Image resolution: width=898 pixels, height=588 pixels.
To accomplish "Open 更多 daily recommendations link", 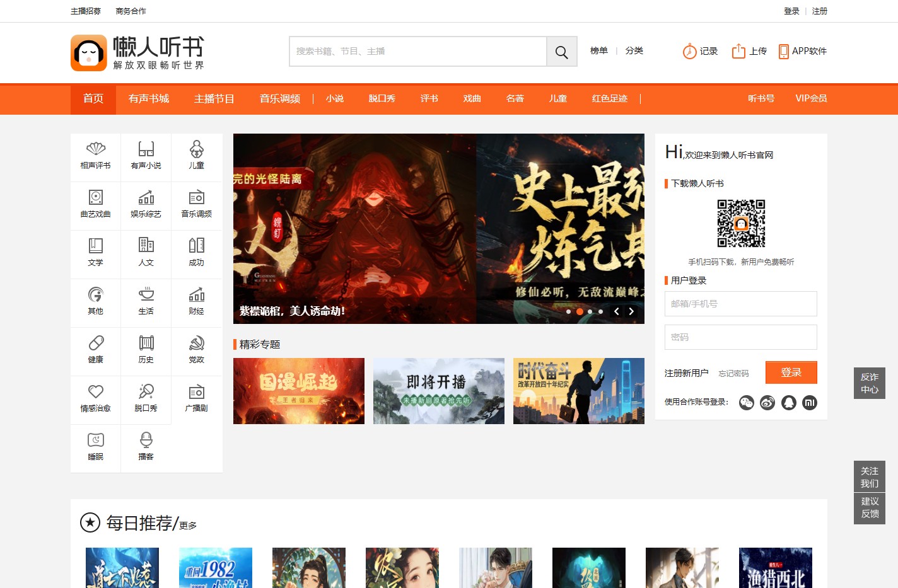I will [188, 526].
